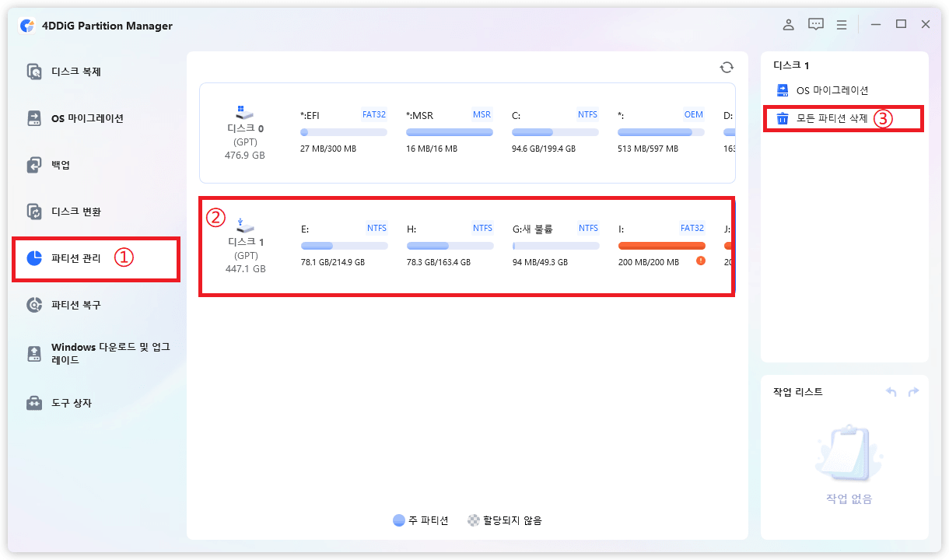Click the redo arrow in 작업 리스트
Viewport: 949px width, 560px height.
(x=913, y=392)
